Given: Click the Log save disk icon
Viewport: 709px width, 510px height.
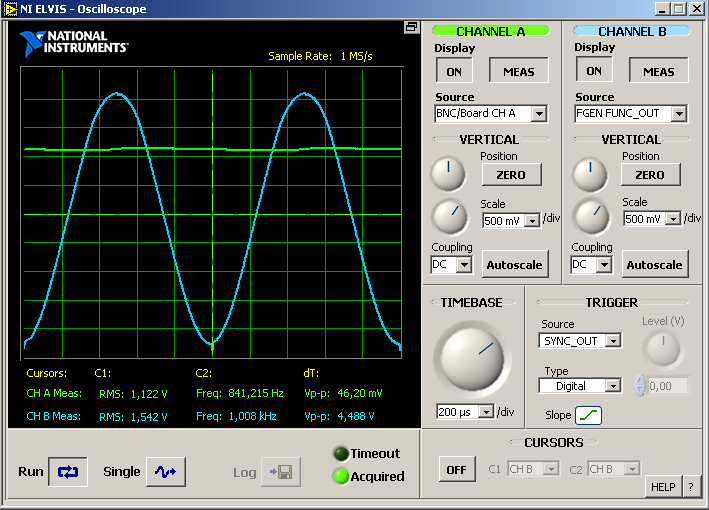Looking at the screenshot, I should (281, 472).
